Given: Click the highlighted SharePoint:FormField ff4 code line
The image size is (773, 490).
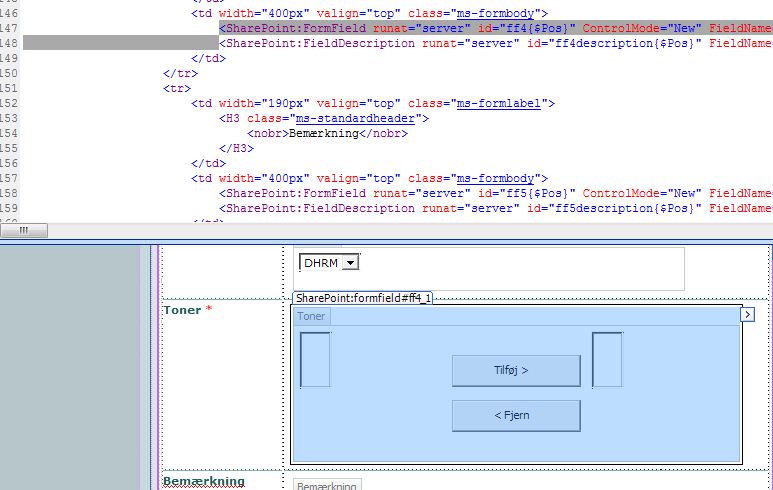Looking at the screenshot, I should point(496,28).
